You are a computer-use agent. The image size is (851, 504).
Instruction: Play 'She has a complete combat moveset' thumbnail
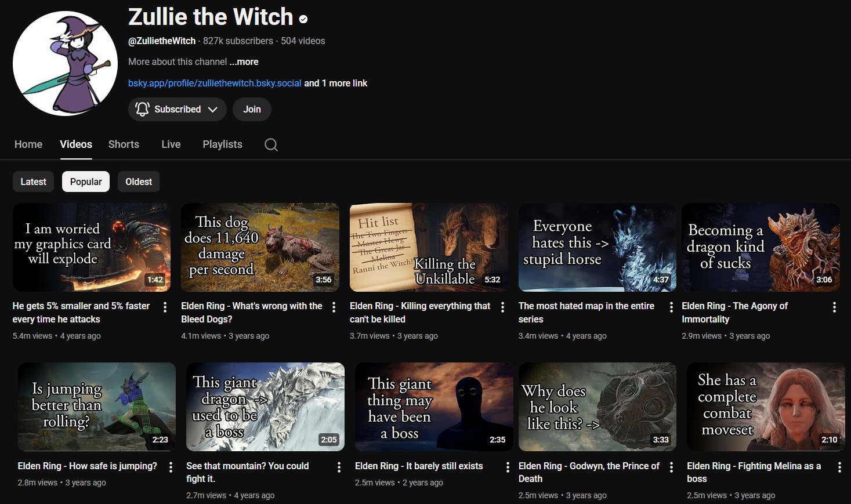766,407
